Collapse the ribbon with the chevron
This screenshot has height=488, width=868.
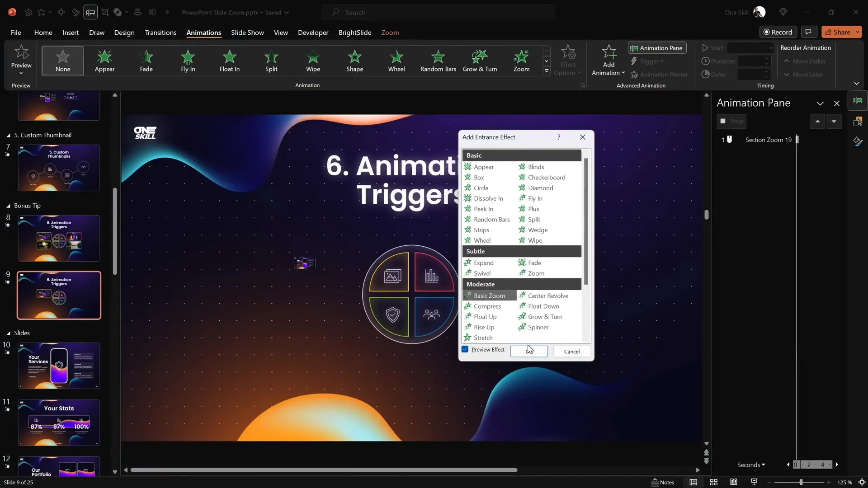(x=856, y=84)
